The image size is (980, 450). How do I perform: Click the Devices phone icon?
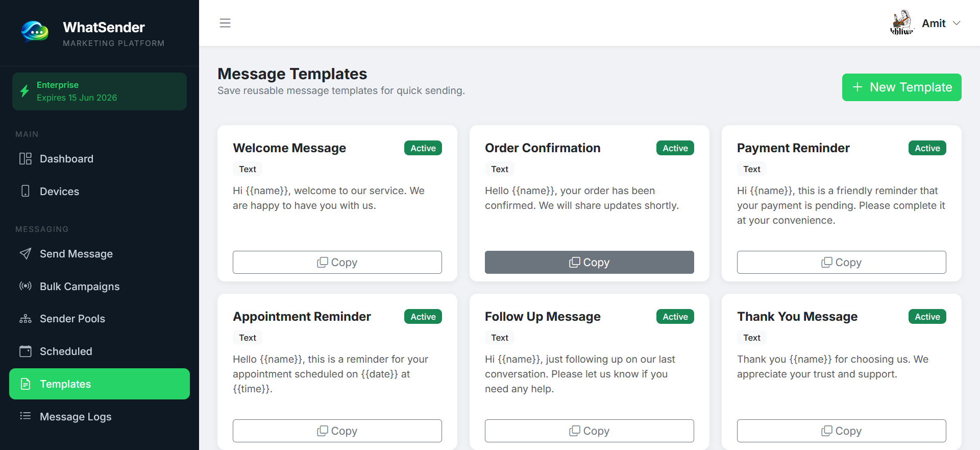(x=26, y=191)
